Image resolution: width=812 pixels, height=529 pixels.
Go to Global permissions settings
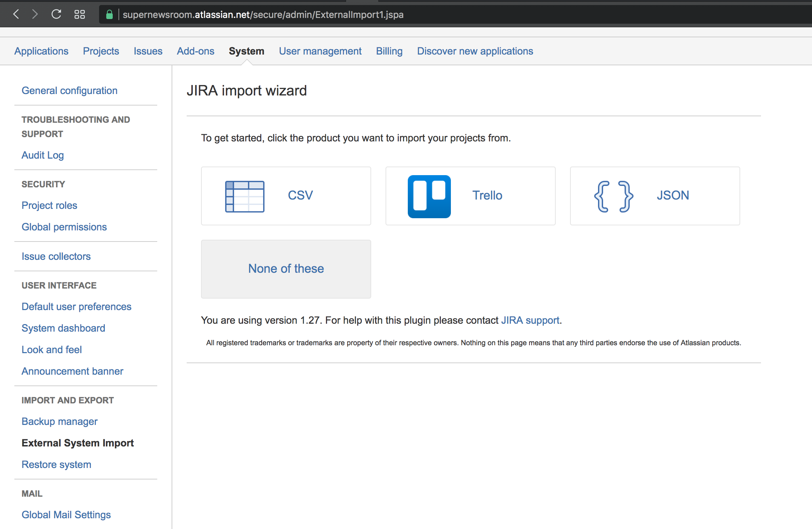pos(64,226)
